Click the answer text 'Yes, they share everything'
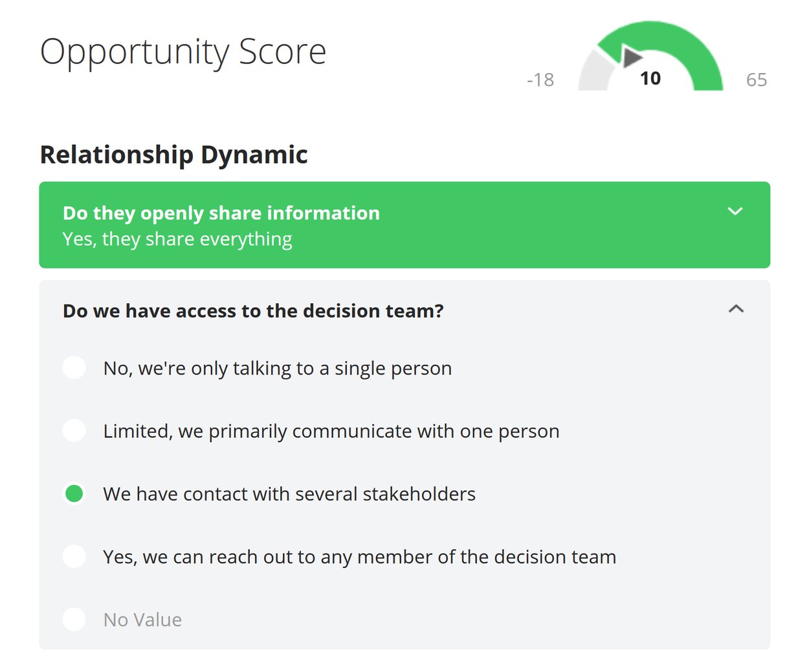This screenshot has height=672, width=809. pos(177,239)
